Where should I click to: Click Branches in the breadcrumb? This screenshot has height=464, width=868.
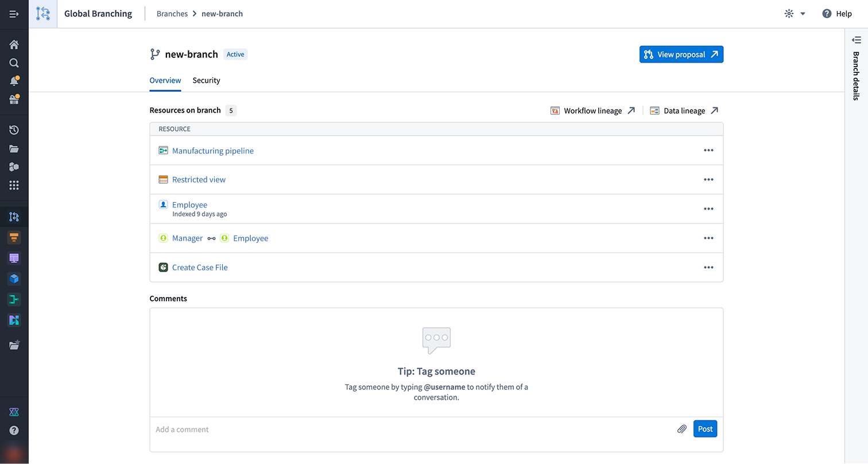(x=172, y=14)
